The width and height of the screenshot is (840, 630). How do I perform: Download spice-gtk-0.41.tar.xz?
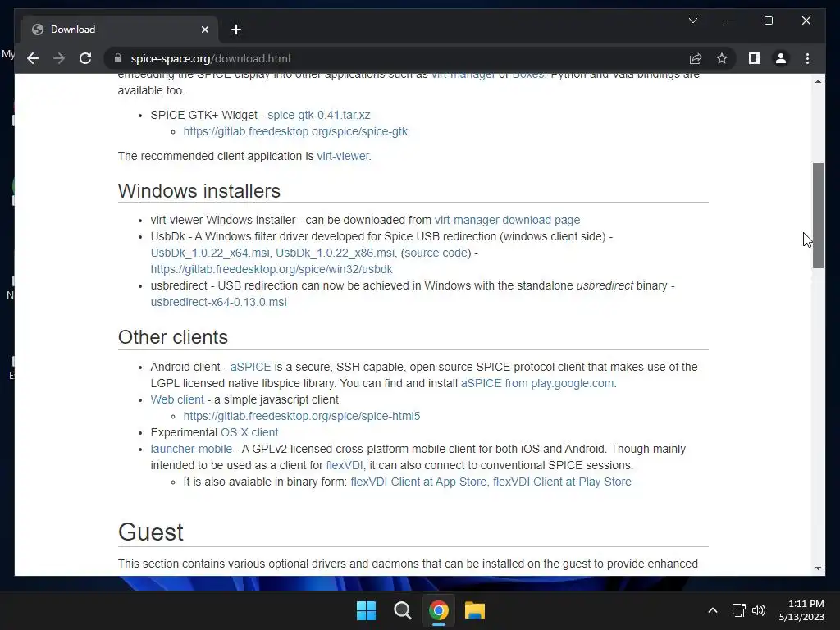[x=319, y=115]
